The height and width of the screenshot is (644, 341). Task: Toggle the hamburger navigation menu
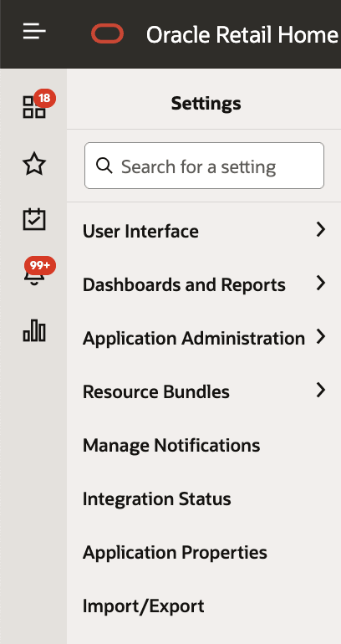[x=34, y=32]
